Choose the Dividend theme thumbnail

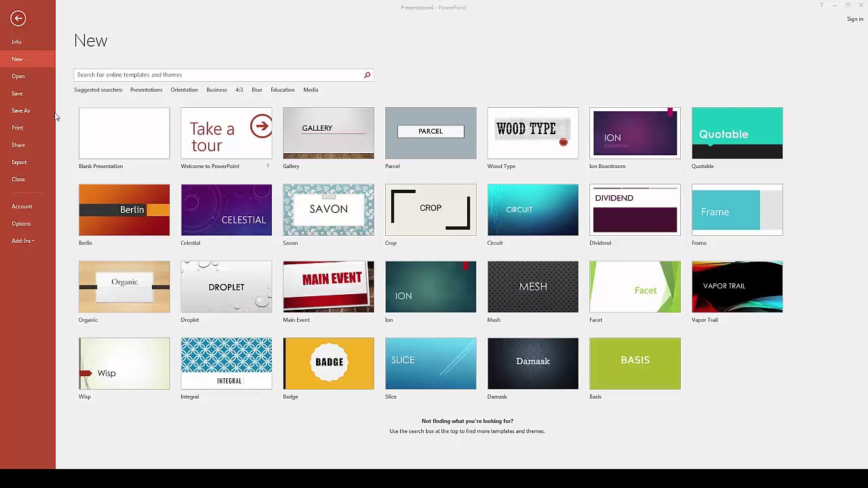click(x=635, y=210)
